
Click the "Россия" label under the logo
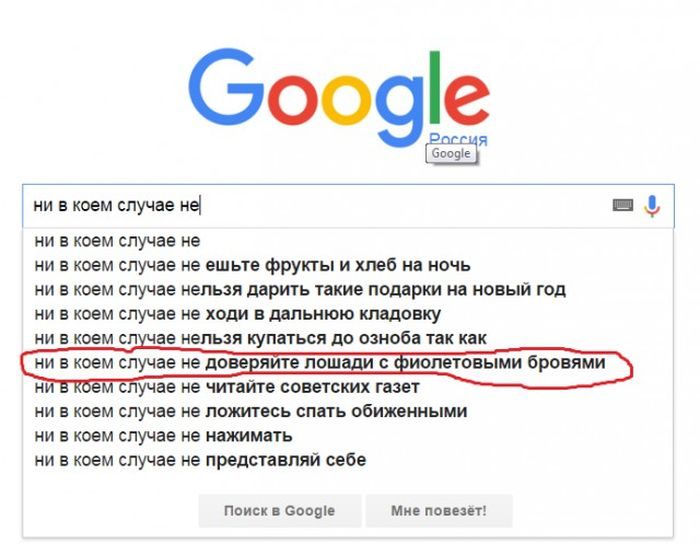tap(457, 140)
